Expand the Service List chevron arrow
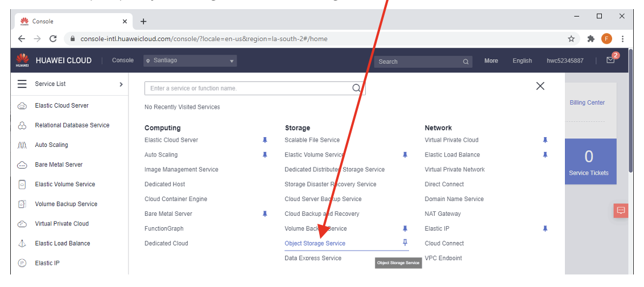The image size is (644, 287). pos(121,84)
